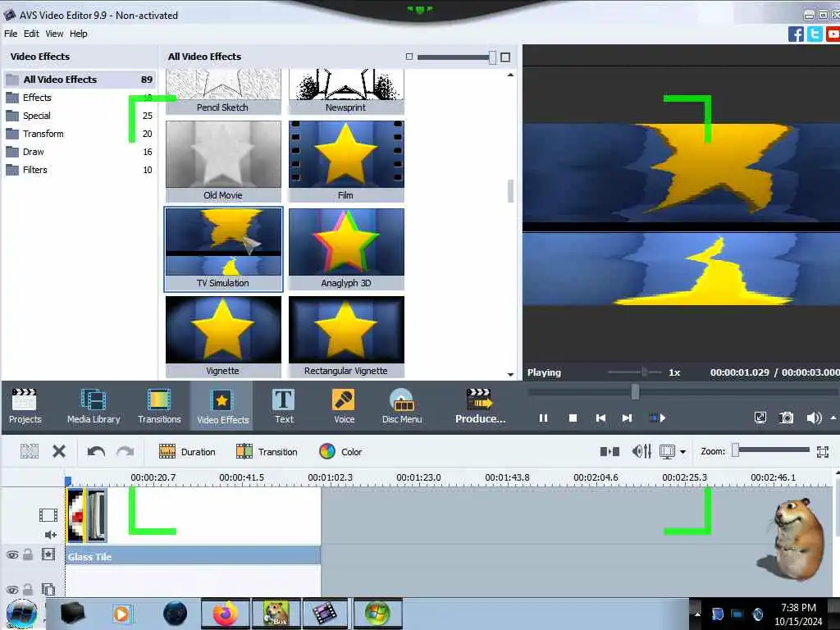
Task: Select the Draw category folder
Action: point(80,152)
